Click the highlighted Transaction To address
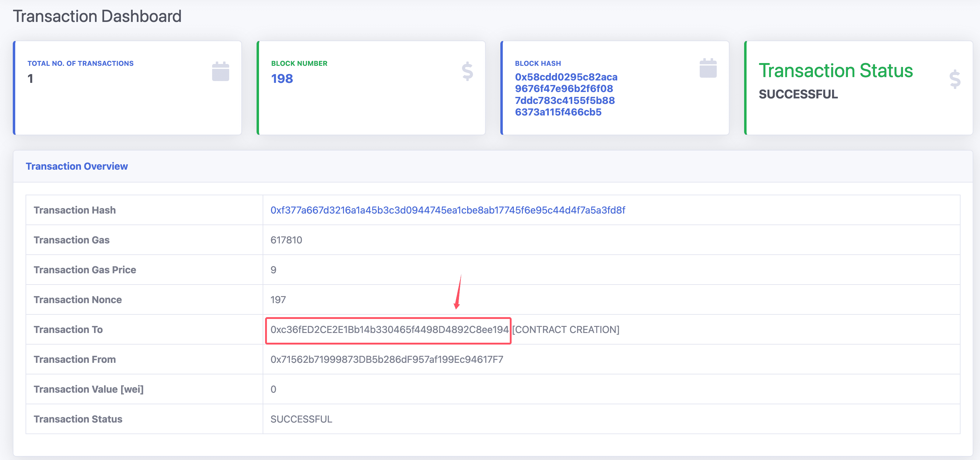 pyautogui.click(x=388, y=330)
